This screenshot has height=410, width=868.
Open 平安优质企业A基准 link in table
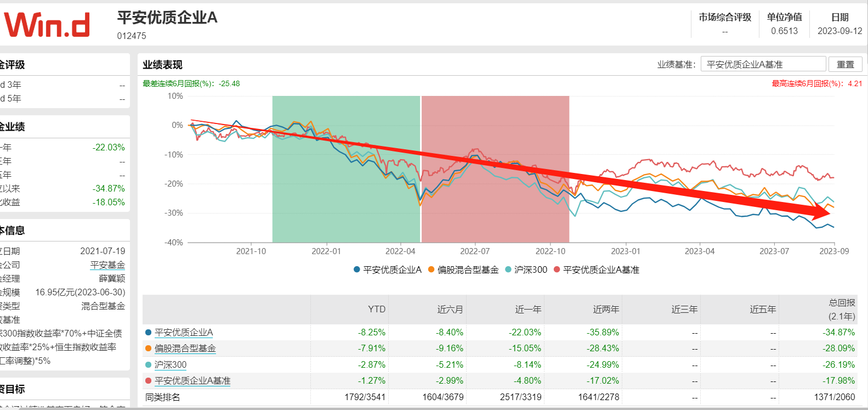[192, 381]
